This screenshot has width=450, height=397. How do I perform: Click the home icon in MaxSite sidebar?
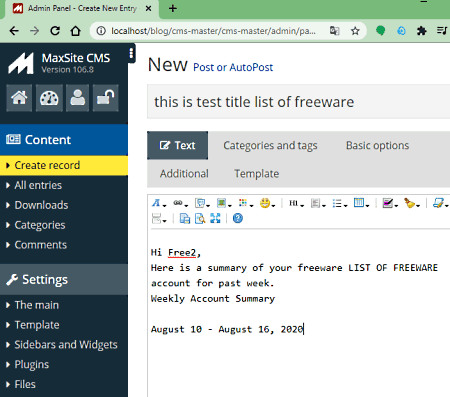pos(19,98)
